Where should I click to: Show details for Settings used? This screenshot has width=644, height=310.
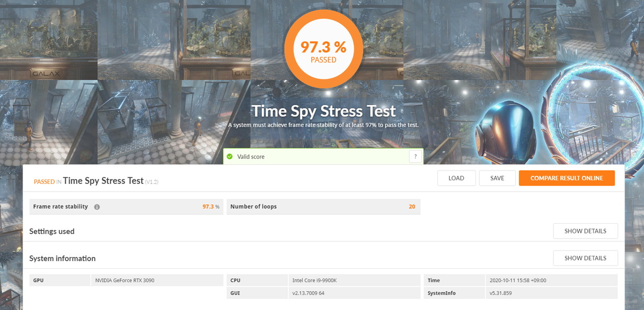[x=586, y=231]
